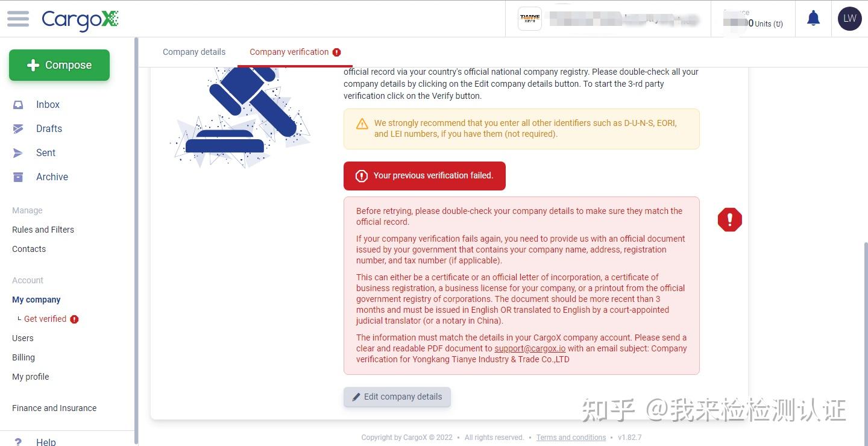Click the red octagon error icon
This screenshot has height=446, width=868.
pyautogui.click(x=729, y=219)
